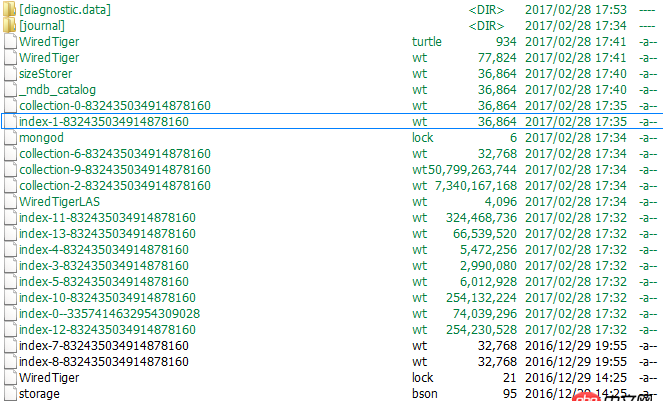The width and height of the screenshot is (663, 401).
Task: Select the mongod file name
Action: pos(41,138)
